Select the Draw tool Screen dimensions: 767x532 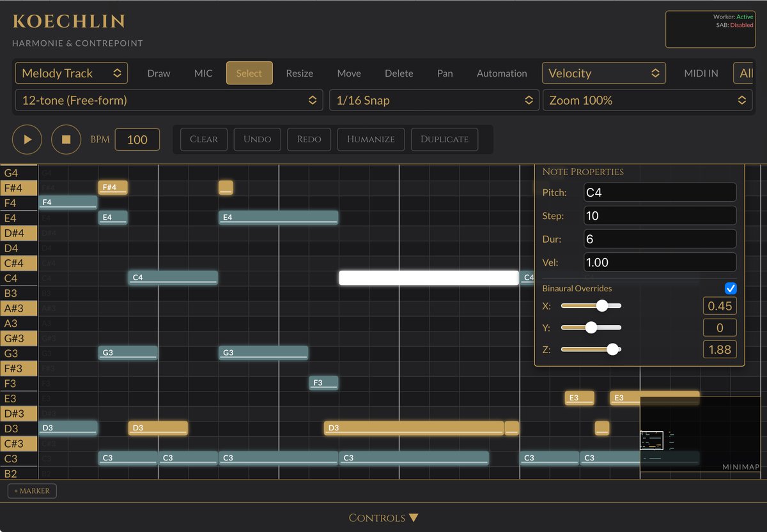tap(159, 73)
